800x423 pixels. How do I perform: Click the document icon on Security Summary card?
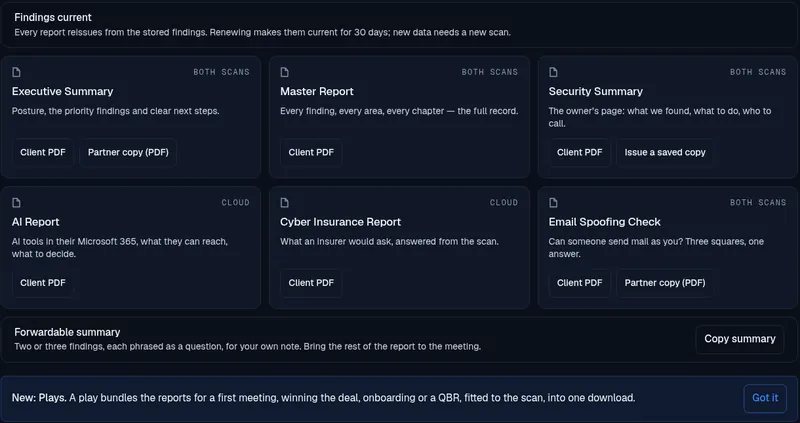tap(553, 72)
